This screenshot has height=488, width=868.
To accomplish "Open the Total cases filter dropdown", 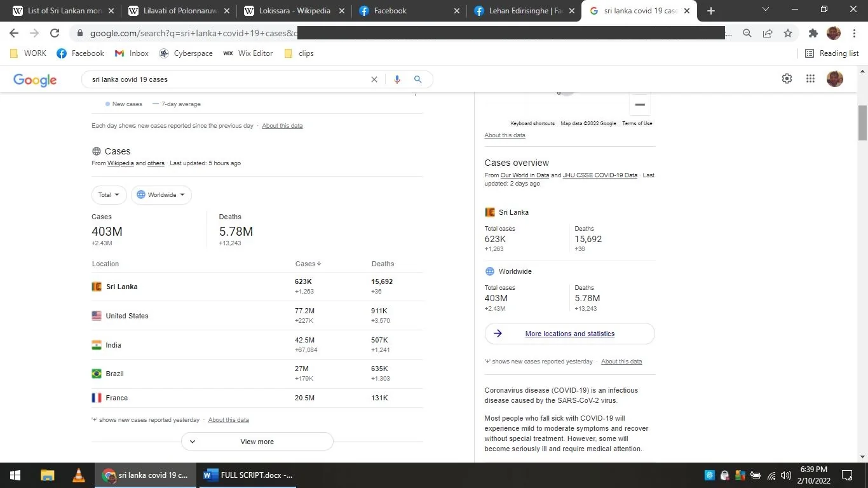I will [109, 195].
